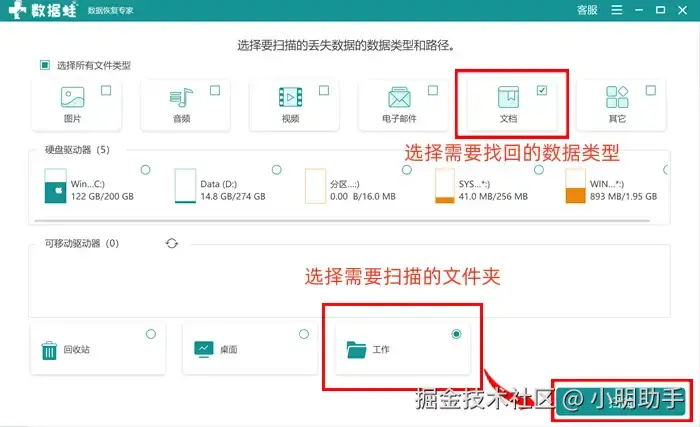Click the 122 GB/200 GB size text
This screenshot has height=427, width=700.
(102, 197)
